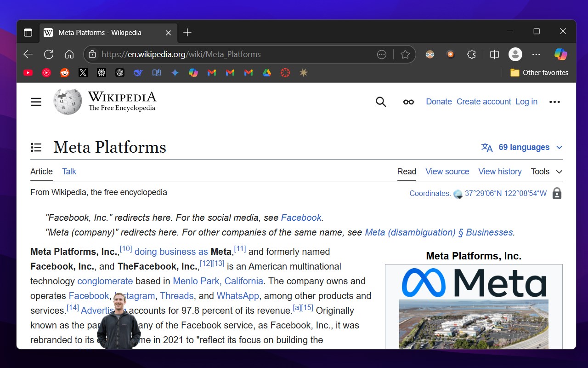Open the browser Extensions puzzle icon
Screen dimensions: 588x368
471,54
